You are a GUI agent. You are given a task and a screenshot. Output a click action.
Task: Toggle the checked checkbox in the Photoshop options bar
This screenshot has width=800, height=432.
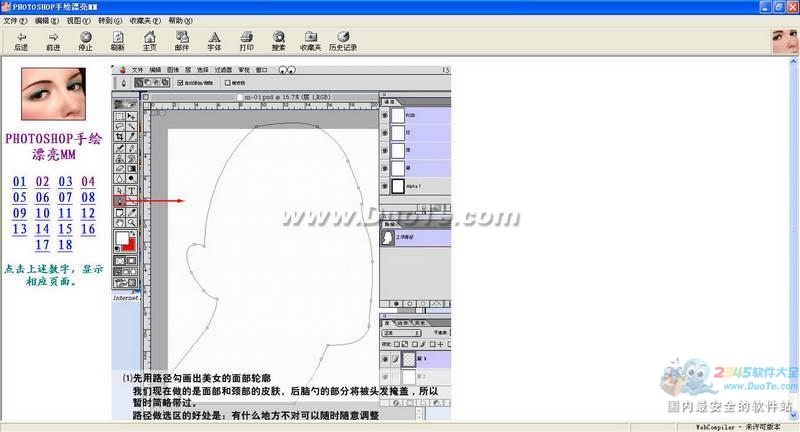(x=180, y=83)
